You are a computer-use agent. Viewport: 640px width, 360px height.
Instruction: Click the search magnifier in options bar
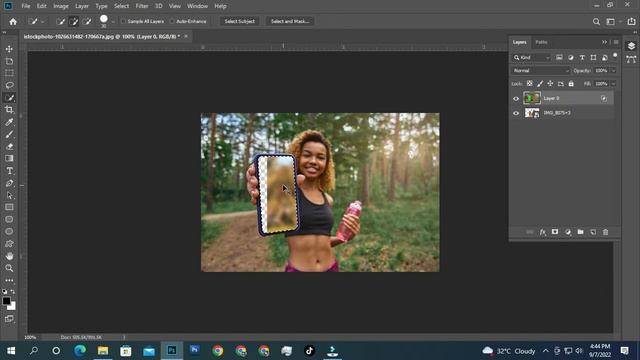[x=596, y=22]
